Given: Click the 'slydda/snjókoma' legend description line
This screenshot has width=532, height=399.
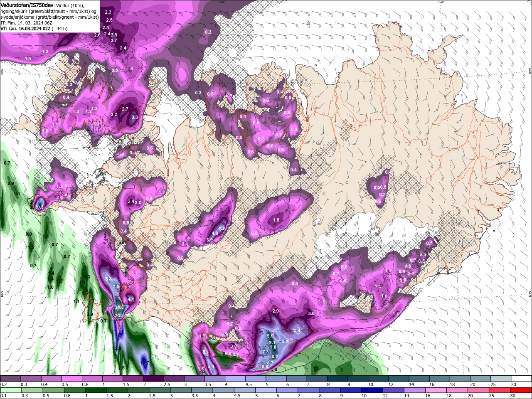Looking at the screenshot, I should pyautogui.click(x=49, y=17).
